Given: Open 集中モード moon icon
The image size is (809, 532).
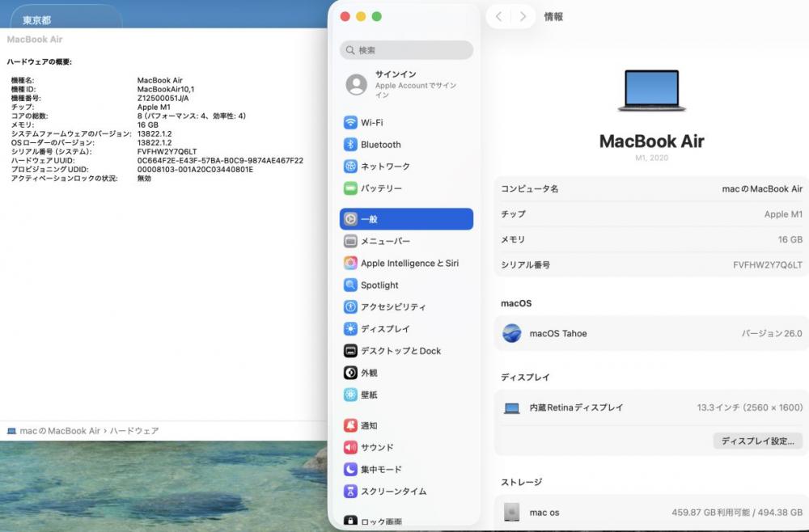Looking at the screenshot, I should point(350,469).
